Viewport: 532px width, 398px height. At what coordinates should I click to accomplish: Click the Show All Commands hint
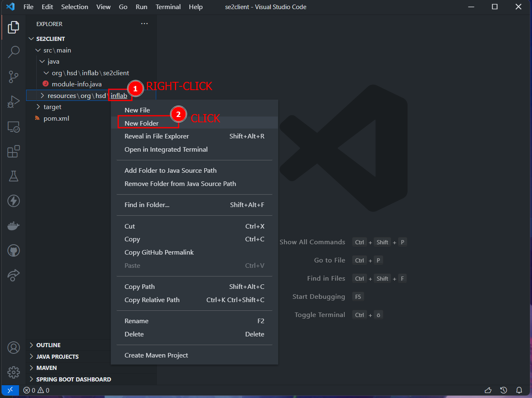312,242
